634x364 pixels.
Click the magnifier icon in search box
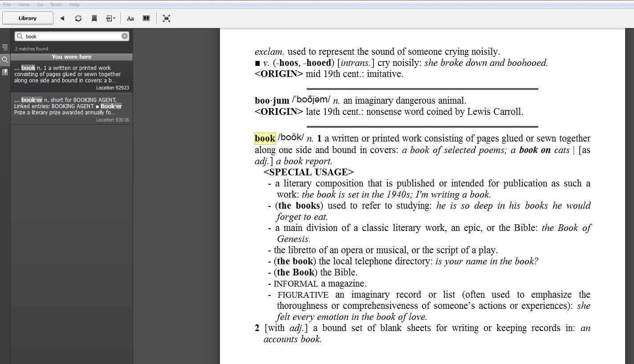[x=20, y=36]
